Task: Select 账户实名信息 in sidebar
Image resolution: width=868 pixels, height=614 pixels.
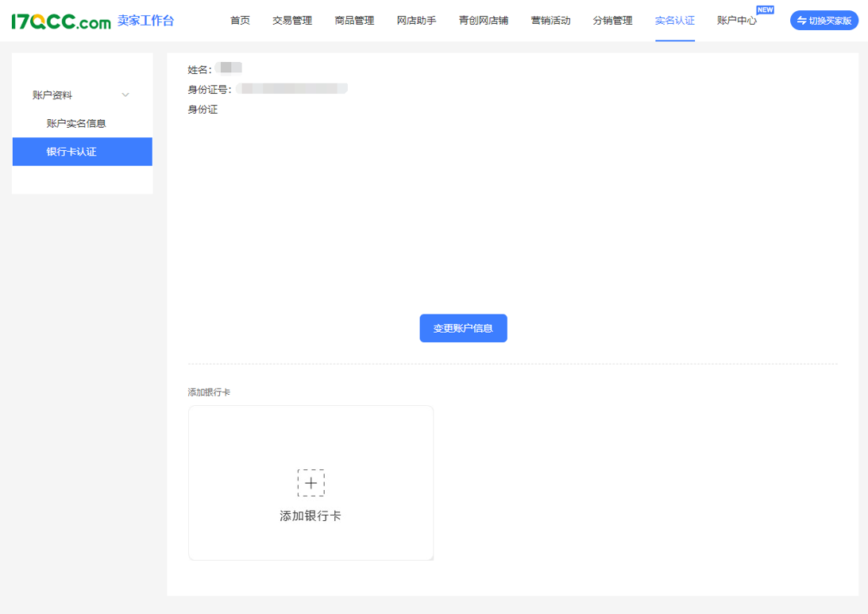Action: [x=76, y=123]
